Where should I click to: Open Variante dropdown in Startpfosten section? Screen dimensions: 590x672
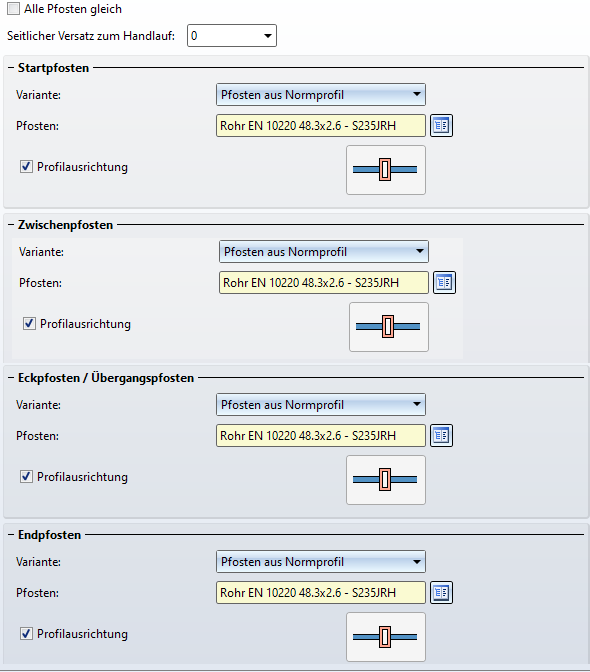320,94
